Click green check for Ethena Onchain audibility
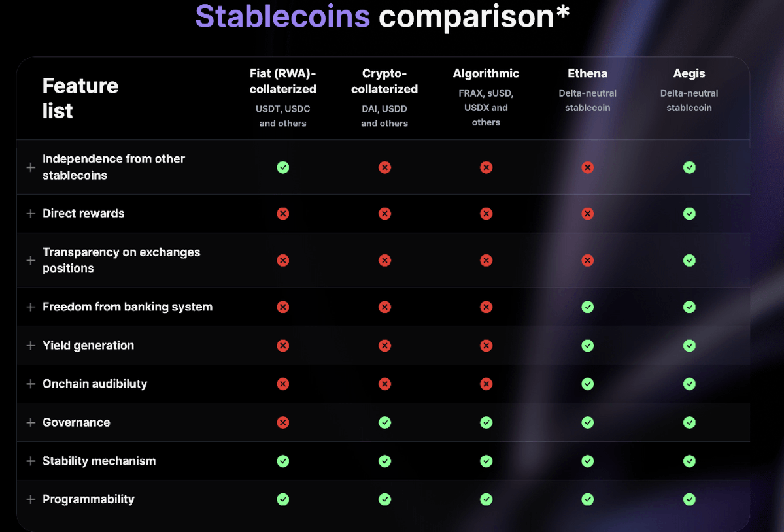Image resolution: width=784 pixels, height=532 pixels. 588,384
